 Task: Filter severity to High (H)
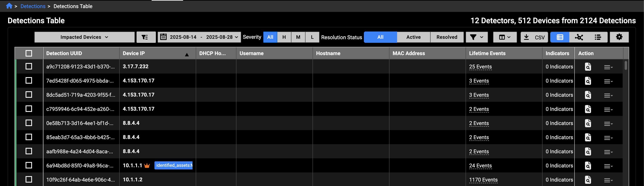coord(284,37)
